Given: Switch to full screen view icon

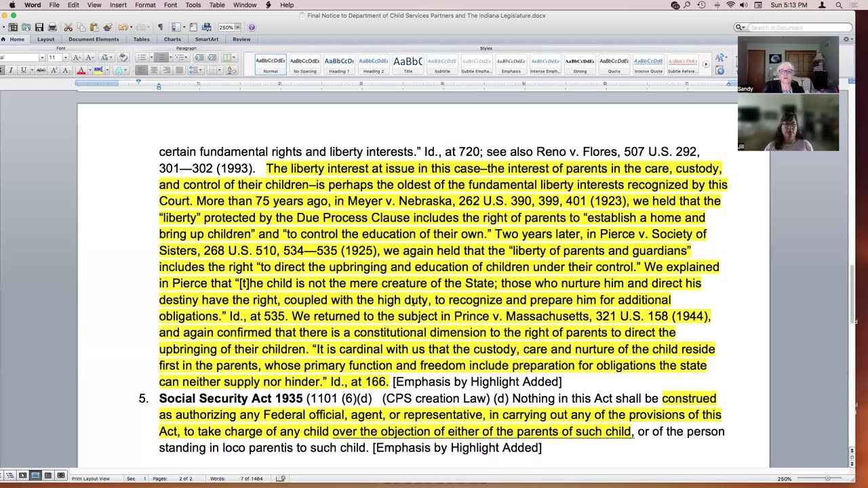Looking at the screenshot, I should pyautogui.click(x=61, y=476).
